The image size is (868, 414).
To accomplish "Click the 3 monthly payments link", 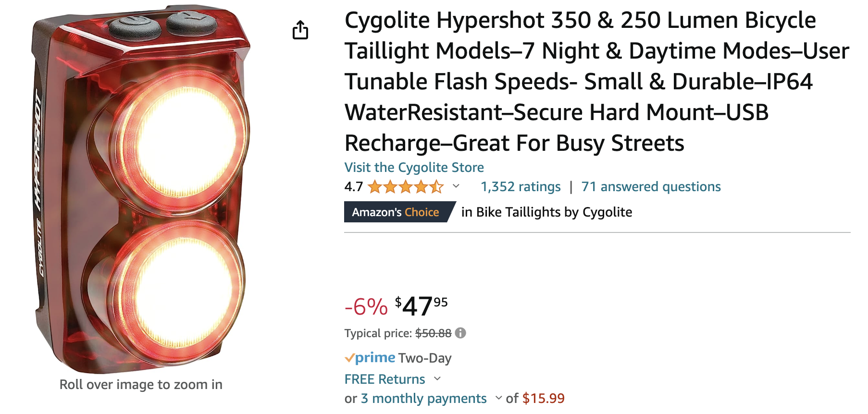I will pos(423,398).
